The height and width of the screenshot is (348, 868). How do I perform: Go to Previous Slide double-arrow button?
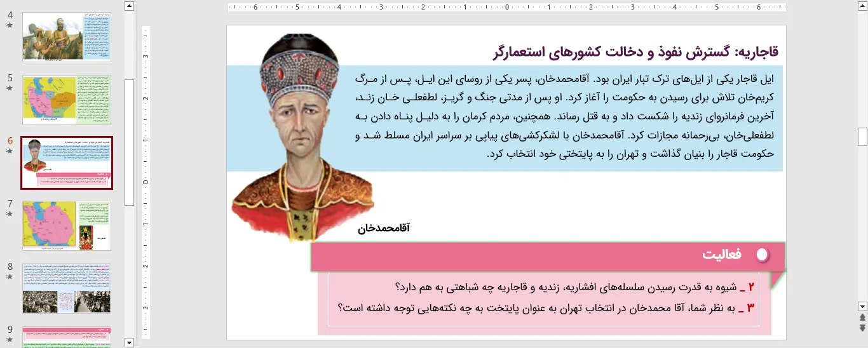pos(862,317)
